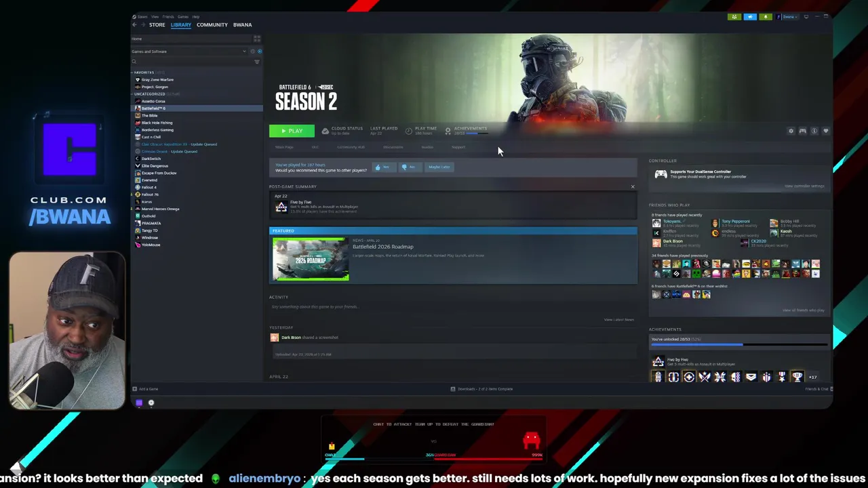Go forward with the forward arrow
The width and height of the screenshot is (868, 488).
(142, 25)
